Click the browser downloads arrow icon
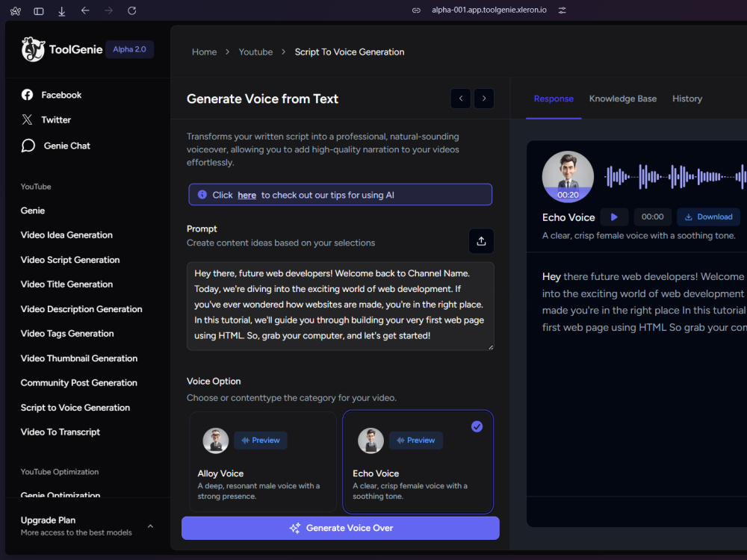This screenshot has height=560, width=747. point(61,11)
